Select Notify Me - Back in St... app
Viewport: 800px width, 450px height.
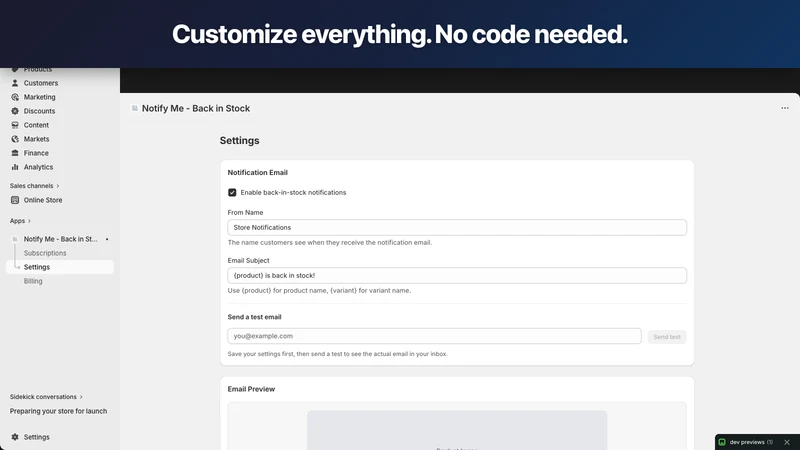click(x=60, y=239)
